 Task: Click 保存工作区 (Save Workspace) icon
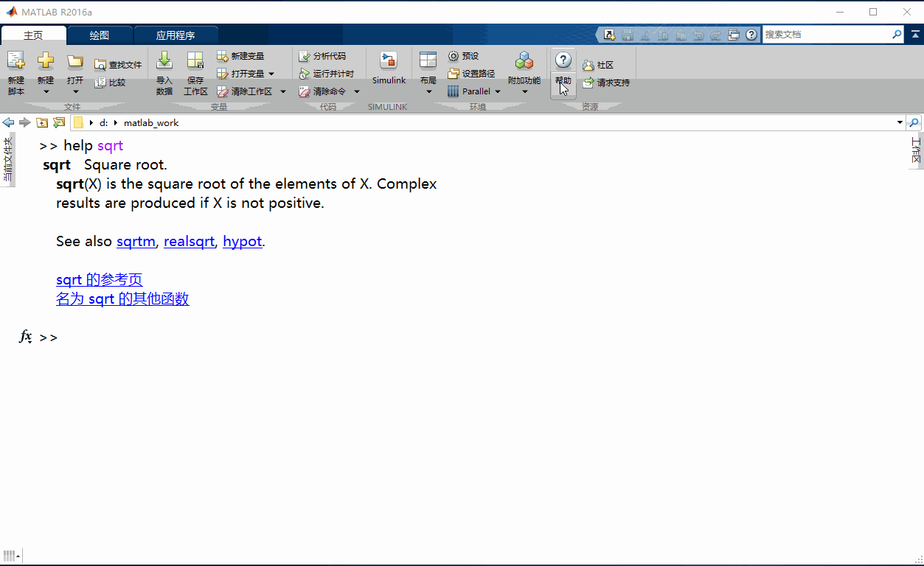pos(195,60)
